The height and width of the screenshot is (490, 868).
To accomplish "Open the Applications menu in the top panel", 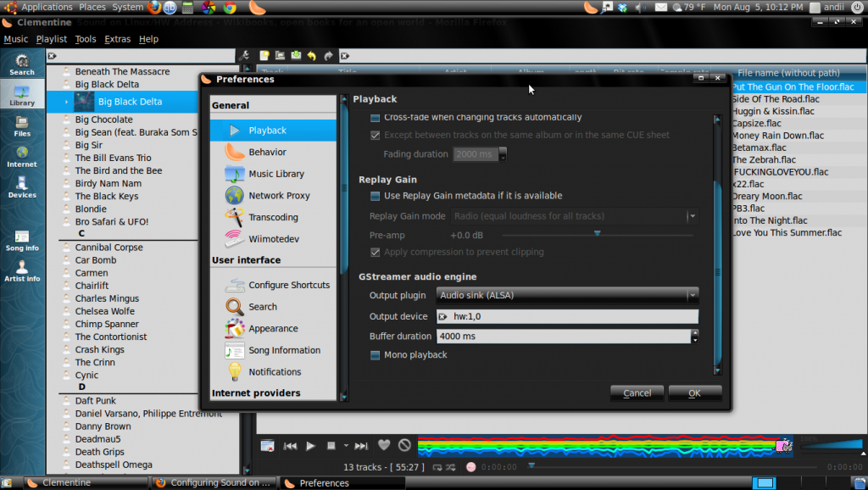I will click(47, 7).
